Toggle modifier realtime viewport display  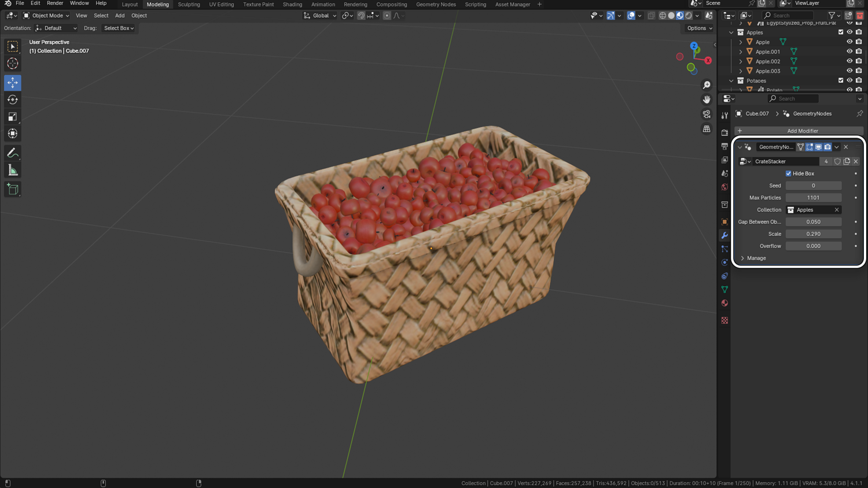(818, 147)
